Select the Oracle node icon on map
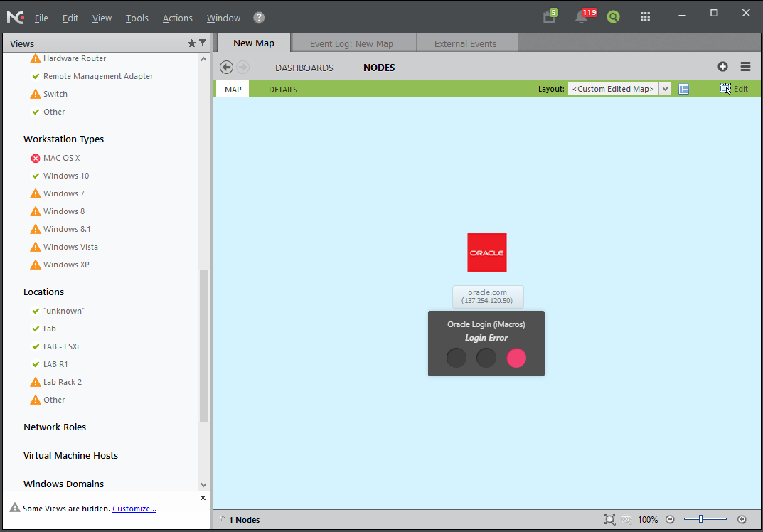 coord(486,252)
